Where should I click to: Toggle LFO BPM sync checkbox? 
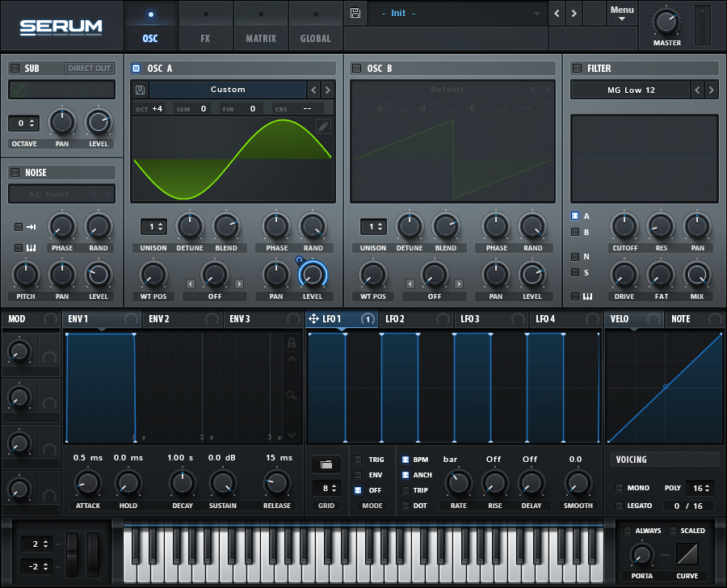coord(406,460)
